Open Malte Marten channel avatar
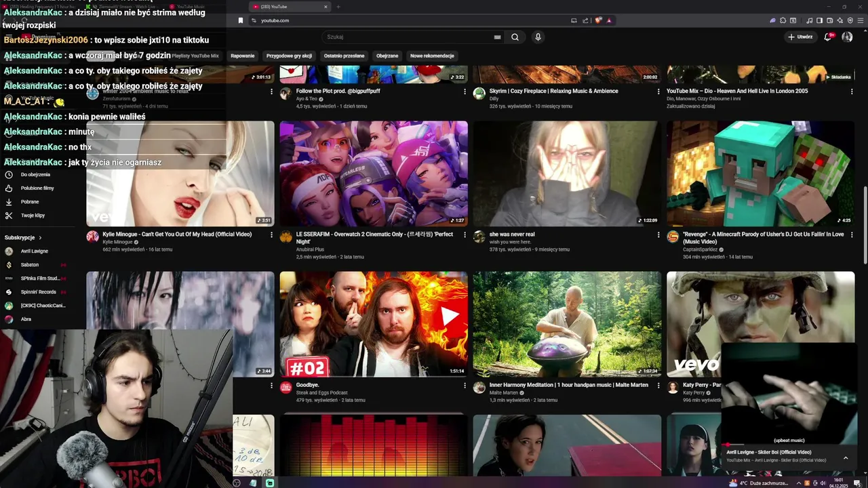 (479, 387)
